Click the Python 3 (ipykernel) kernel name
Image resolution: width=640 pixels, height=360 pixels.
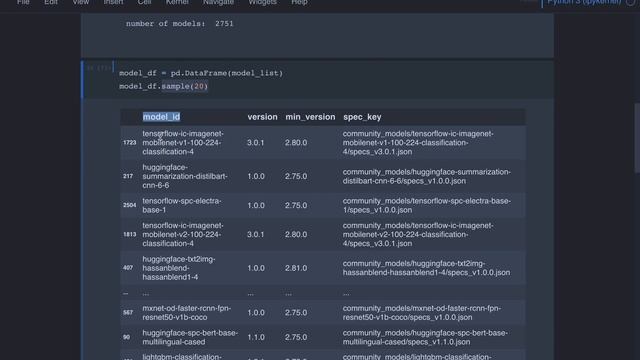pyautogui.click(x=584, y=2)
